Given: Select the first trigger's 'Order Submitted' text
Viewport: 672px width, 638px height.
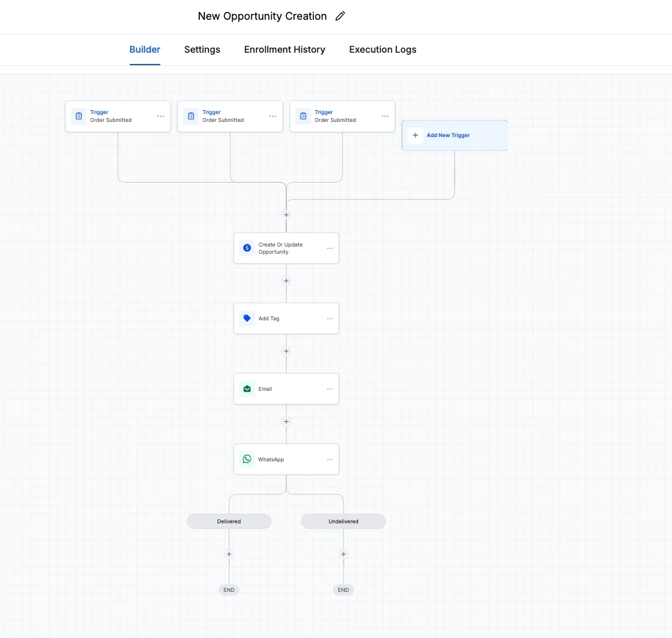Looking at the screenshot, I should pyautogui.click(x=111, y=121).
